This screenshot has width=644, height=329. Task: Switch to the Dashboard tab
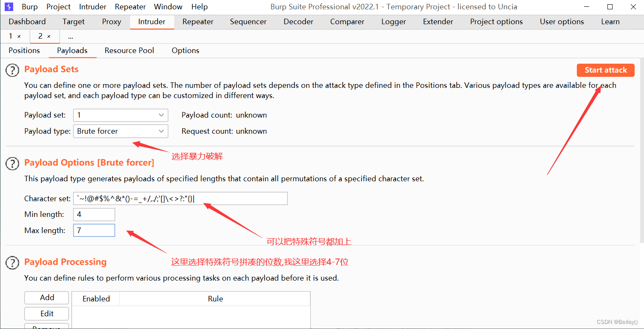pyautogui.click(x=27, y=22)
